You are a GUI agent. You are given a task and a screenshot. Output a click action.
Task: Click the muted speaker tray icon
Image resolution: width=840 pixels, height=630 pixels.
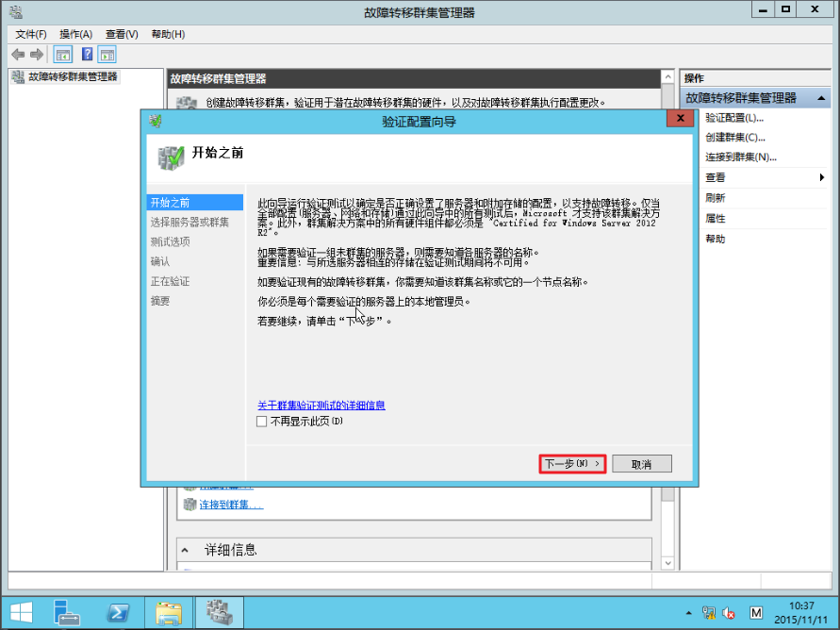pyautogui.click(x=728, y=613)
